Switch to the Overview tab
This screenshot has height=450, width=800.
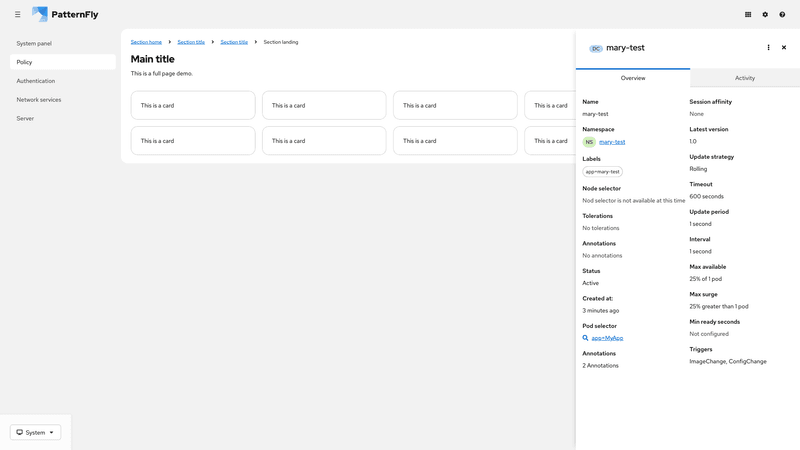pyautogui.click(x=633, y=78)
